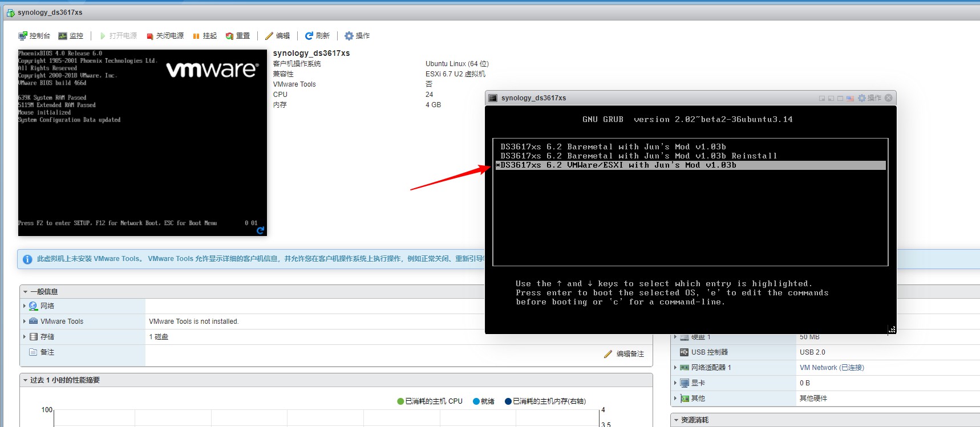Collapse the 一般信息 panel
980x427 pixels.
pos(26,292)
